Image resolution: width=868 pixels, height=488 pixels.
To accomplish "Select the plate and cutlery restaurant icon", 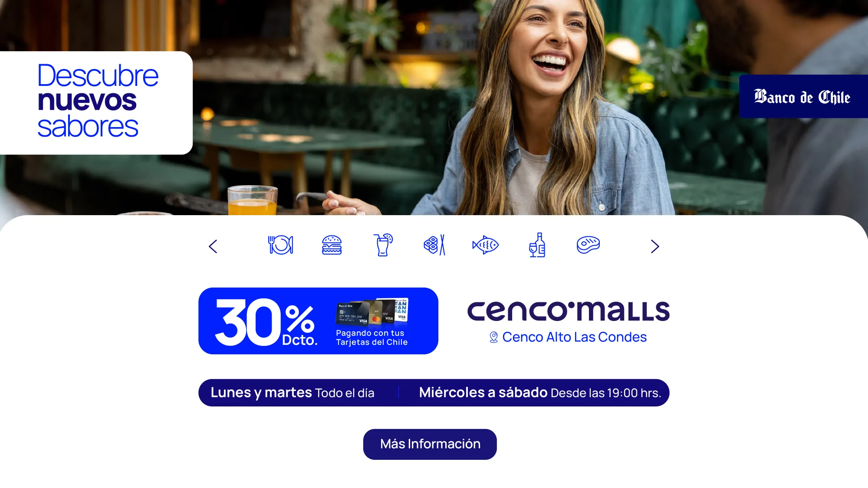I will click(x=281, y=245).
